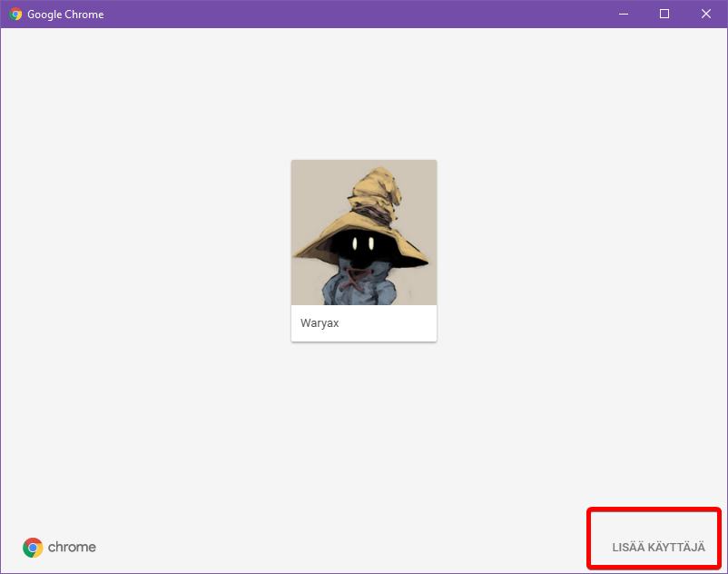The image size is (728, 574).
Task: Click the purple title bar's empty area
Action: tap(363, 15)
